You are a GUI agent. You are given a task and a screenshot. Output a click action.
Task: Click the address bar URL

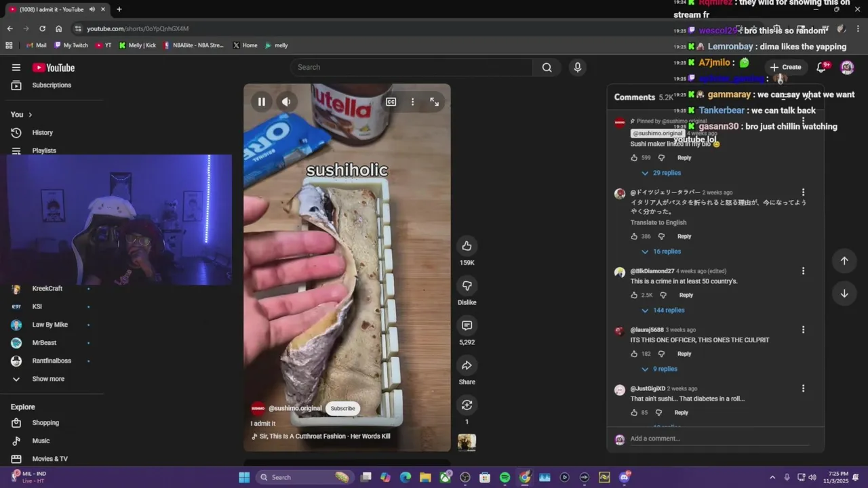tap(138, 28)
